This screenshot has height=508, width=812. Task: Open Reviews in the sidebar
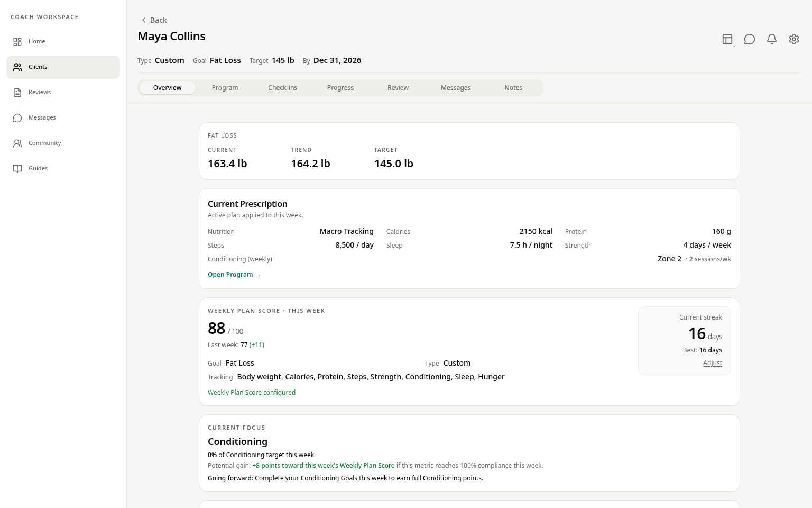point(63,92)
